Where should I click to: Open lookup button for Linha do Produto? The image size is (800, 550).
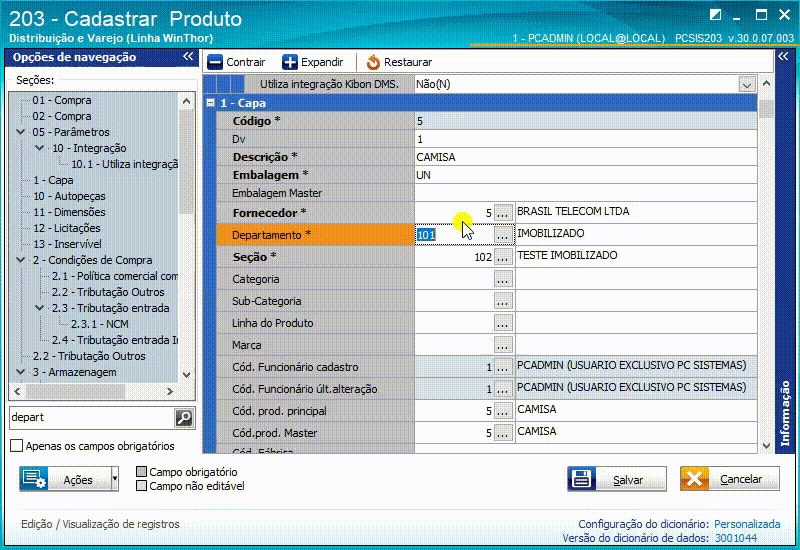[503, 323]
